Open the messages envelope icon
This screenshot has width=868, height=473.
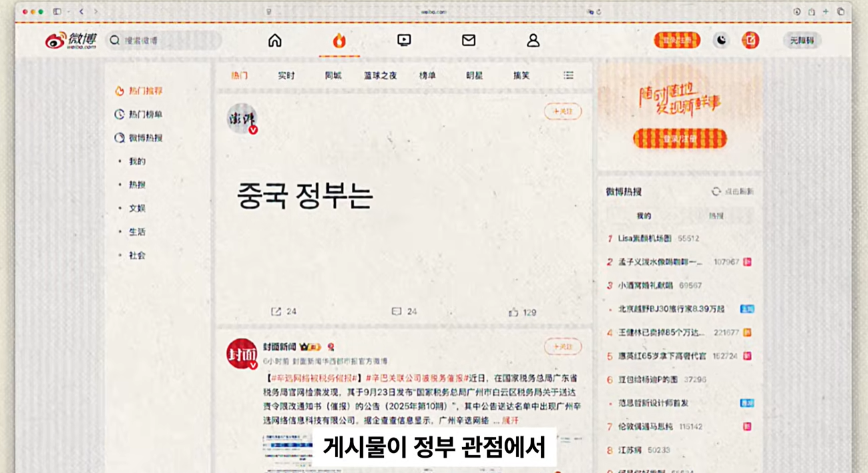coord(469,41)
